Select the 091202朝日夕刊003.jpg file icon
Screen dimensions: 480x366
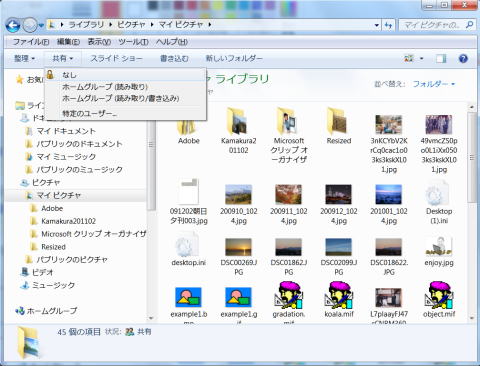coord(189,191)
